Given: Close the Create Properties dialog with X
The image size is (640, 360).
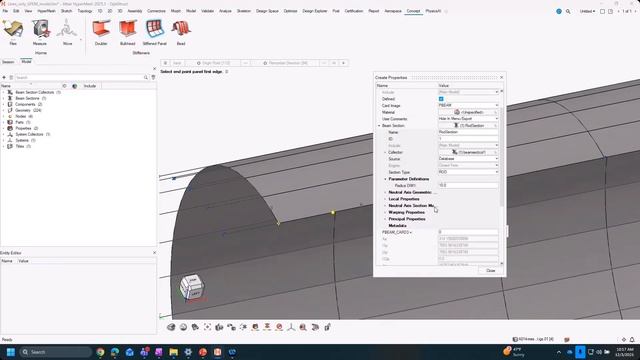Looking at the screenshot, I should pyautogui.click(x=502, y=78).
